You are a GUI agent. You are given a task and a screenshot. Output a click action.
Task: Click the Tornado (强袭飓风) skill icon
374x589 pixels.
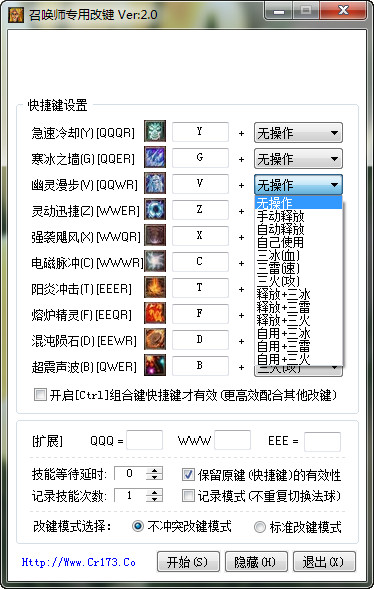pos(155,235)
